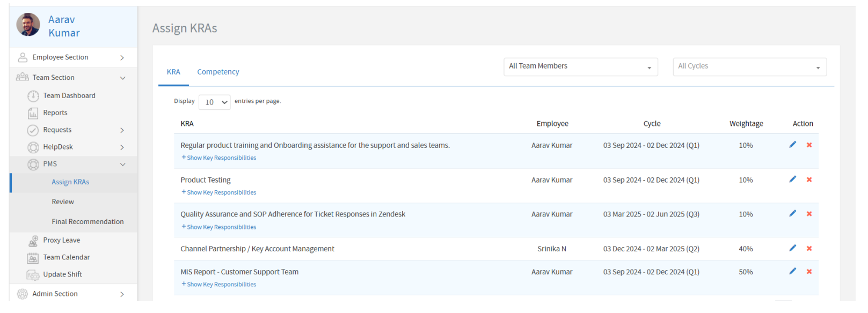
Task: Click the Reports chart icon in sidebar
Action: click(33, 113)
